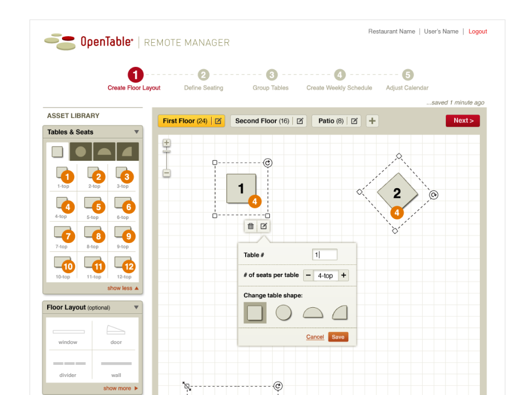Switch to the Patio tab
Image resolution: width=532 pixels, height=395 pixels.
330,121
